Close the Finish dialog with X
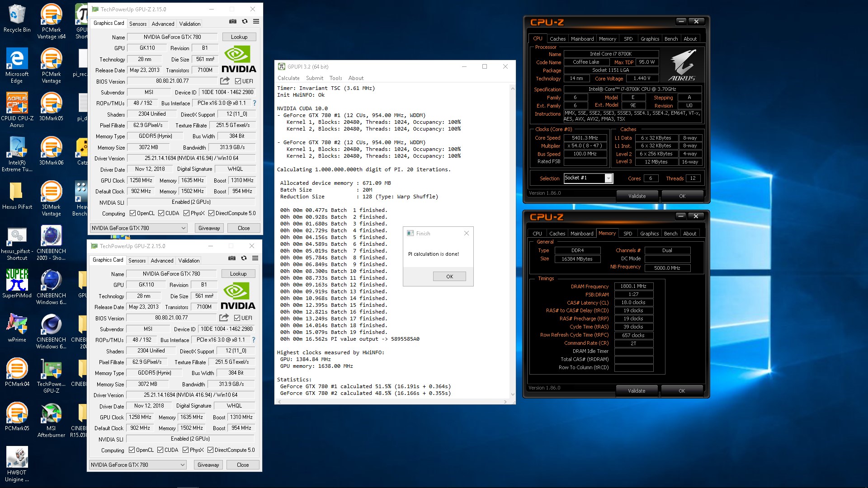868x488 pixels. coord(467,234)
